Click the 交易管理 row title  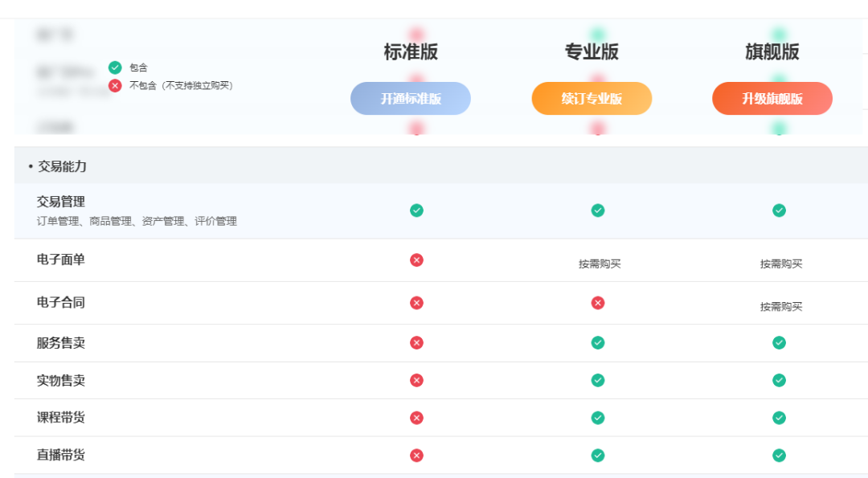pos(61,202)
